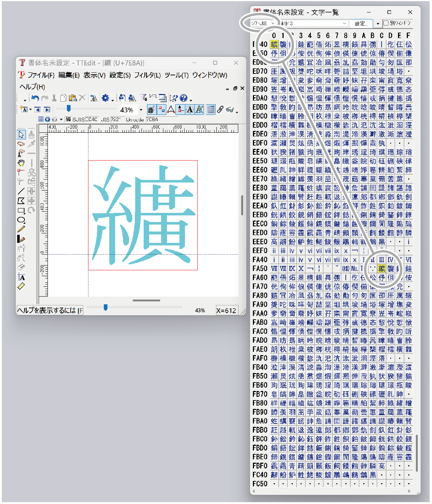Select the lasso with scissors tool
The image size is (432, 504).
click(21, 153)
